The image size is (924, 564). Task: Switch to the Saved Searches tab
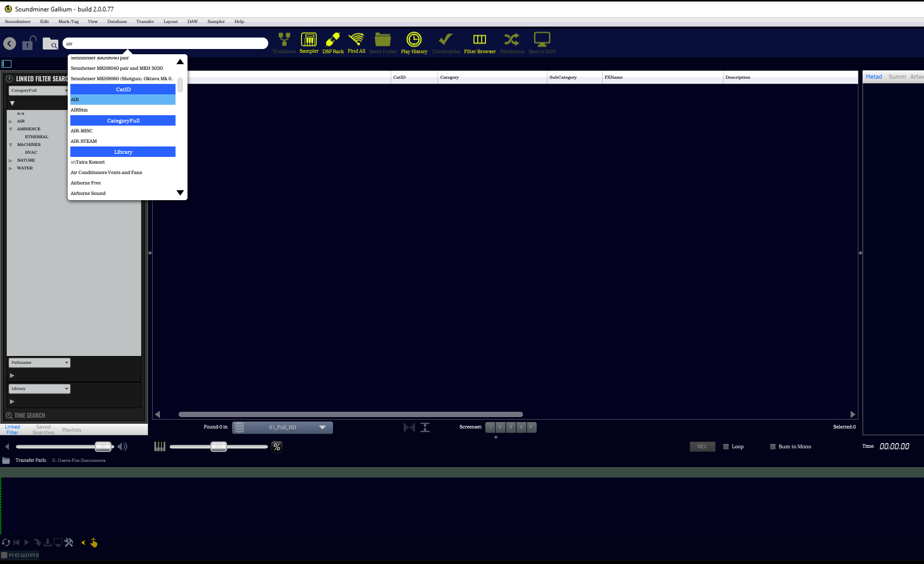43,430
